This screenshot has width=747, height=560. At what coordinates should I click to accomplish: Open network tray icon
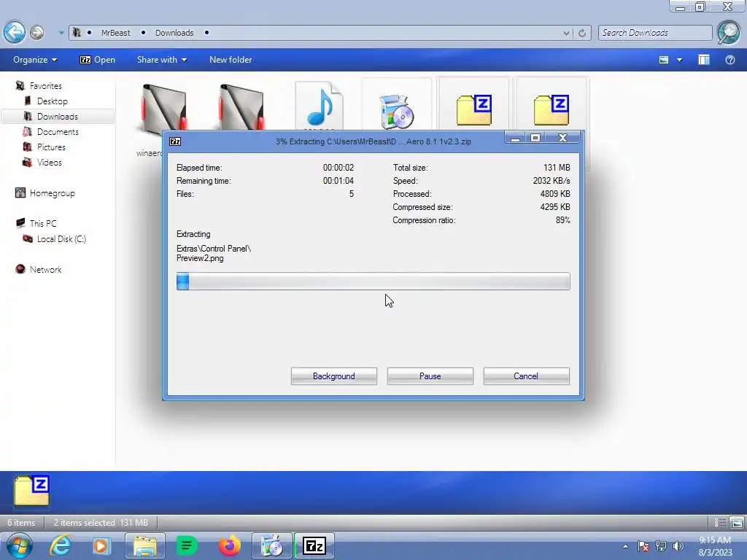(x=661, y=546)
